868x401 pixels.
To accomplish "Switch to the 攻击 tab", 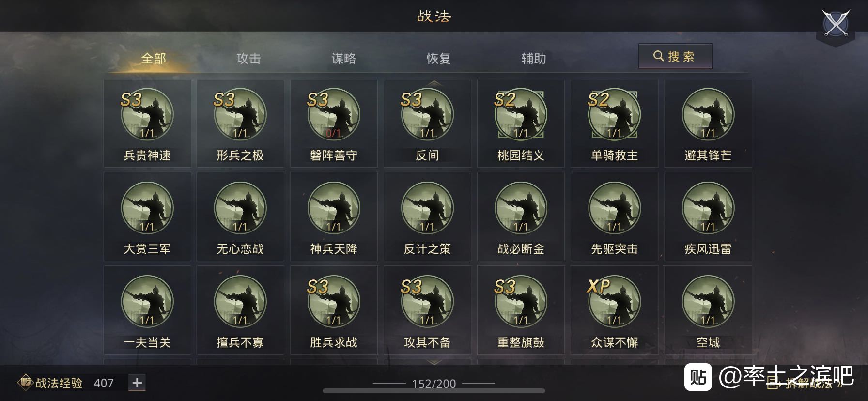I will pyautogui.click(x=248, y=59).
